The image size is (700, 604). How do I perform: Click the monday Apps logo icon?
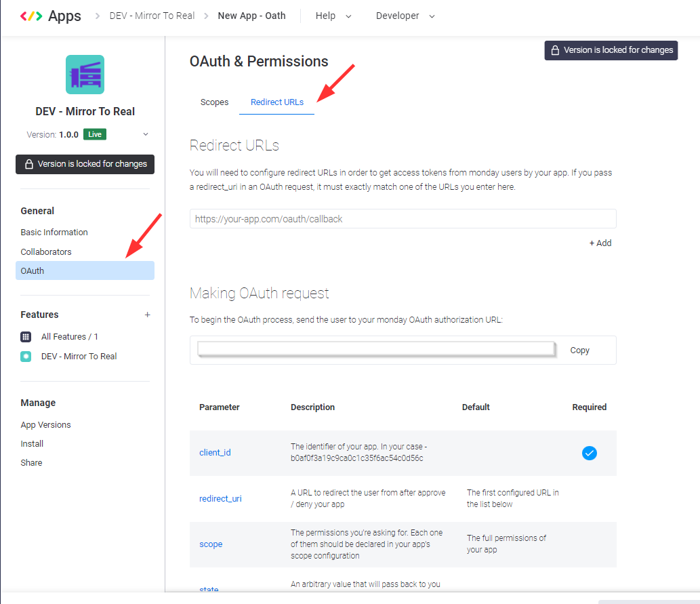tap(31, 16)
